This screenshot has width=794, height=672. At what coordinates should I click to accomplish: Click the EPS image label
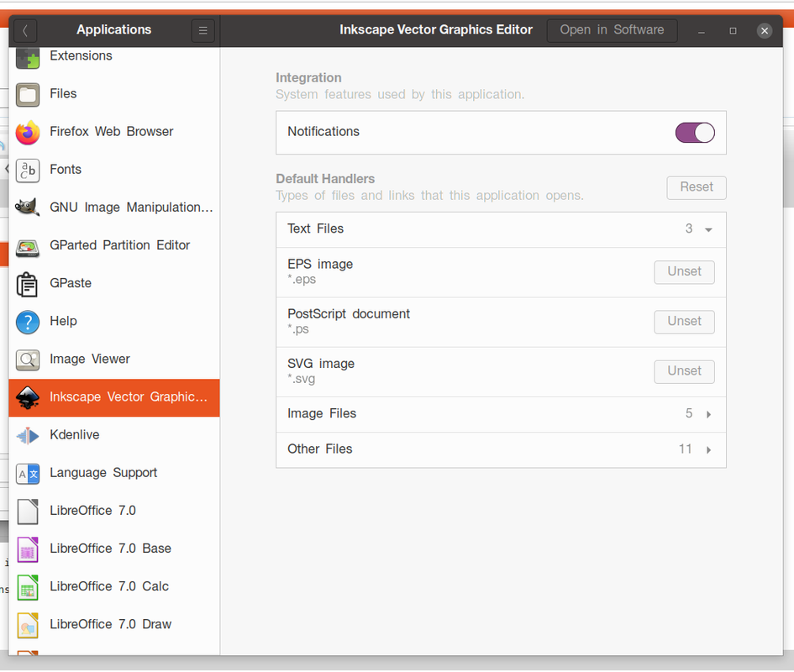click(320, 265)
